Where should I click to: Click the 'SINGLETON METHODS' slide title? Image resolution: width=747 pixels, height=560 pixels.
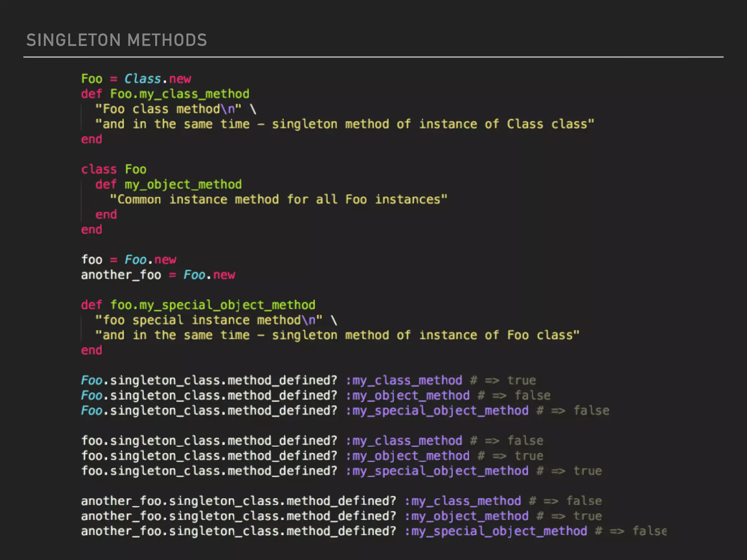click(117, 40)
